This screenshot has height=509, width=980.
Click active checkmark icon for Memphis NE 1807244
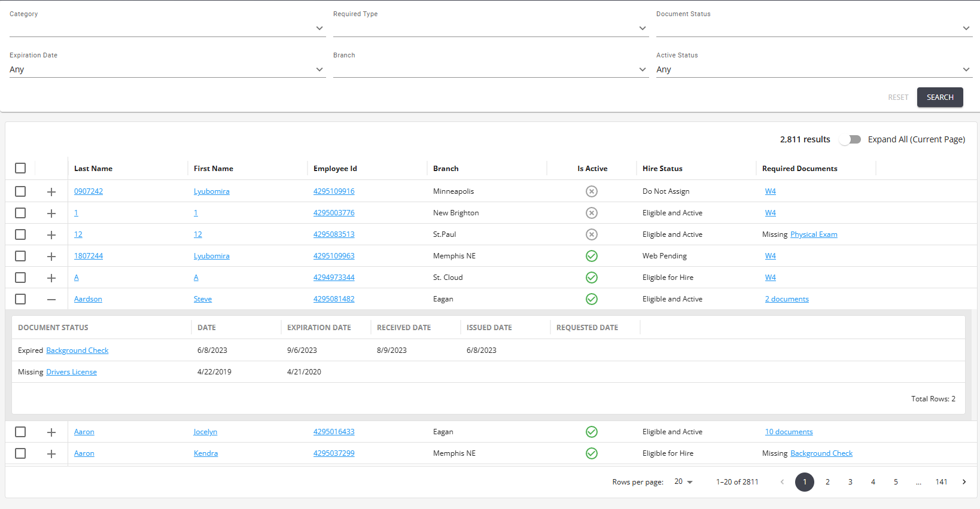tap(592, 256)
